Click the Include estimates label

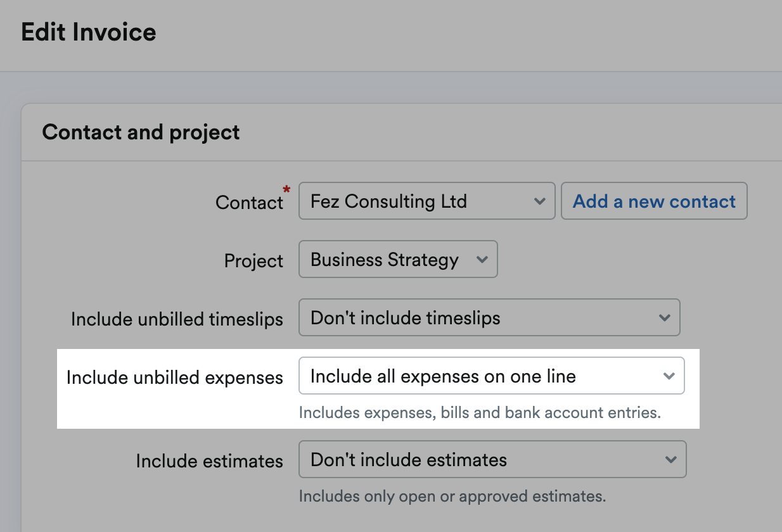(x=209, y=461)
